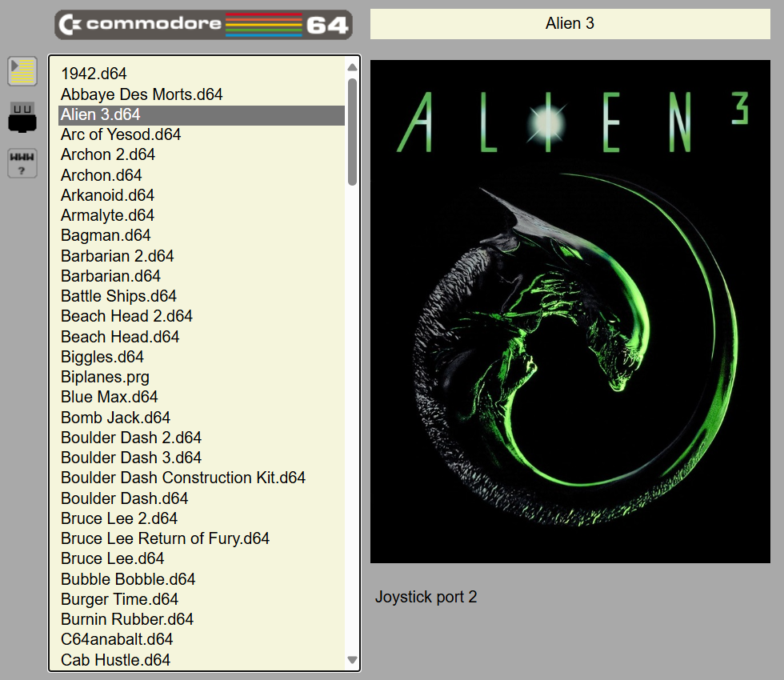Select Bomb Jack.d64
This screenshot has width=784, height=680.
(202, 418)
